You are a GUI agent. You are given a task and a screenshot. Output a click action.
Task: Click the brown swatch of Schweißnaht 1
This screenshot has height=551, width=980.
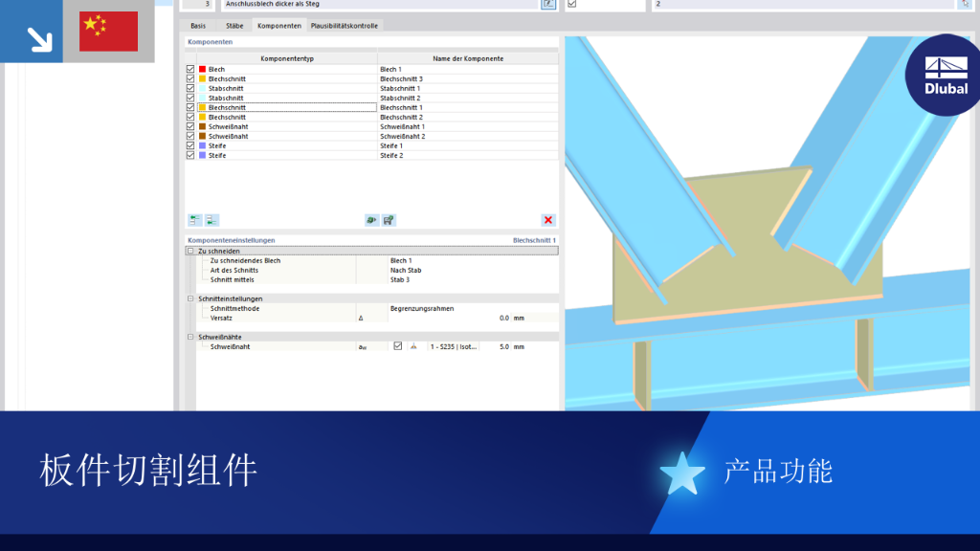point(203,126)
